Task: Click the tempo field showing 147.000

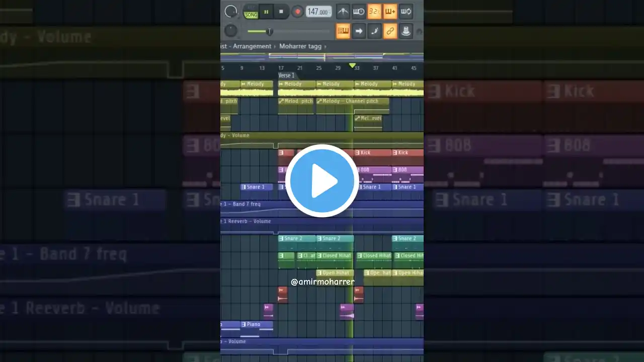Action: (x=318, y=12)
